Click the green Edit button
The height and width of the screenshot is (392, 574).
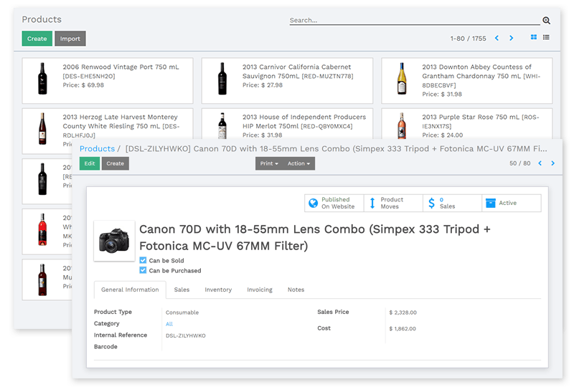90,163
